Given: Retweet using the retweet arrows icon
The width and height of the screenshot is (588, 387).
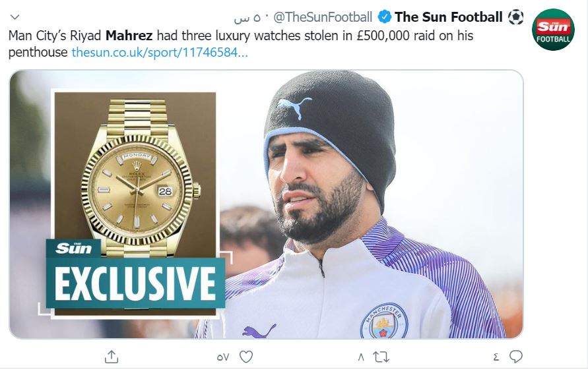Looking at the screenshot, I should [x=381, y=357].
